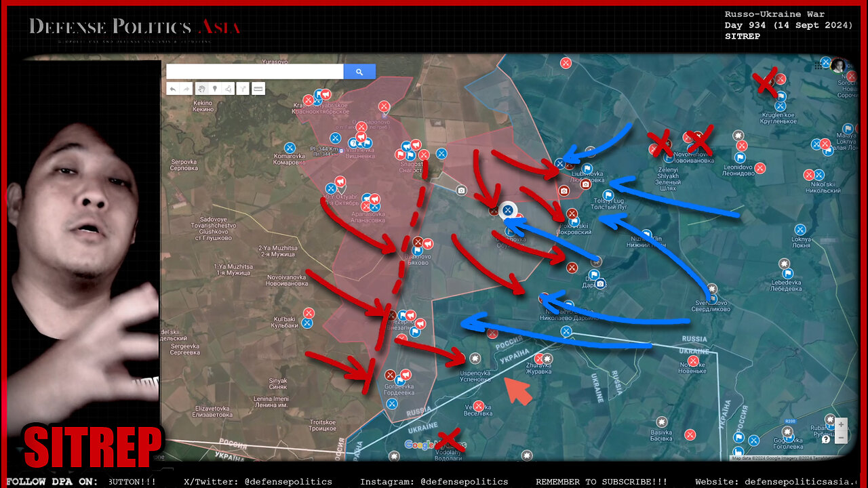This screenshot has height=488, width=868.
Task: Click gray explosion marker above Uspenovka
Action: (x=474, y=357)
